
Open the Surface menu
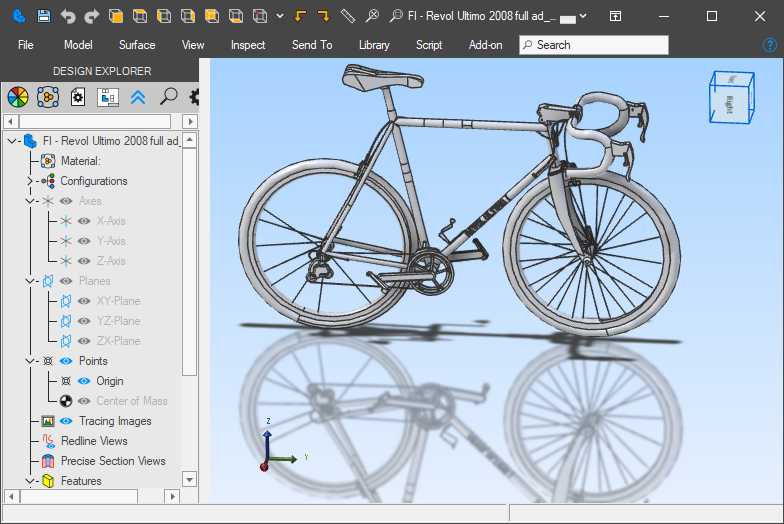click(137, 45)
